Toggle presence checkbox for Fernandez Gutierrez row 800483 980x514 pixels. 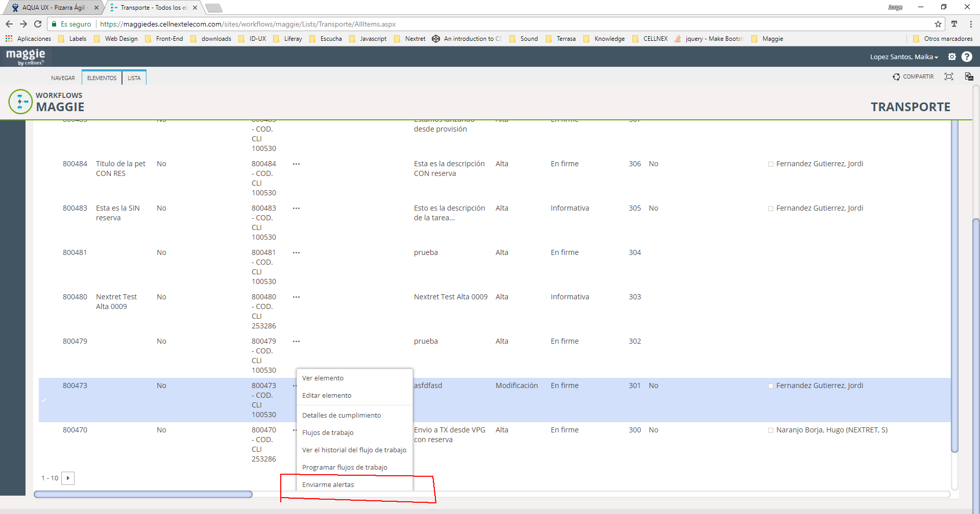pyautogui.click(x=771, y=209)
